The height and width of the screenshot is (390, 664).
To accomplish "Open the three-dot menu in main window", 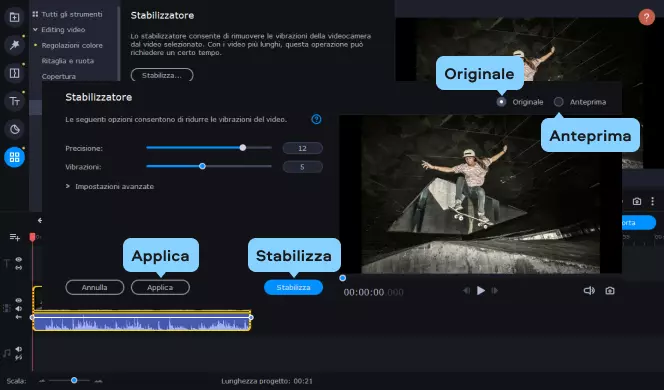I will [653, 201].
